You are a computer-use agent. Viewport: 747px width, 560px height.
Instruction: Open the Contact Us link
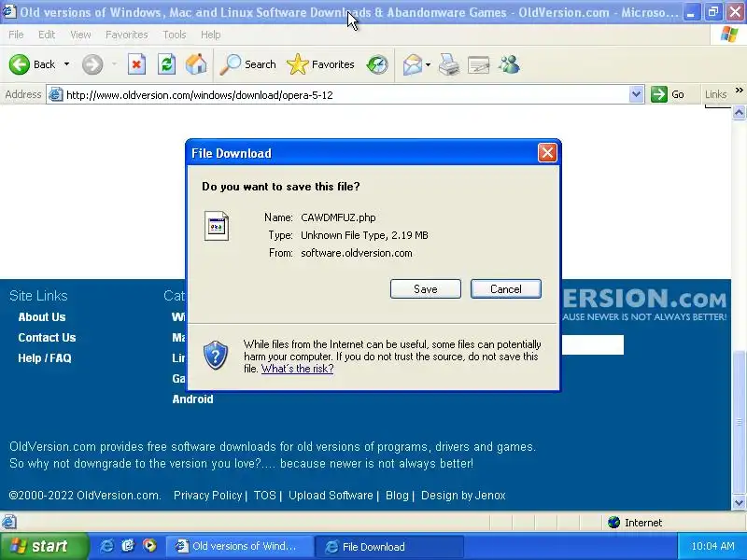point(47,338)
